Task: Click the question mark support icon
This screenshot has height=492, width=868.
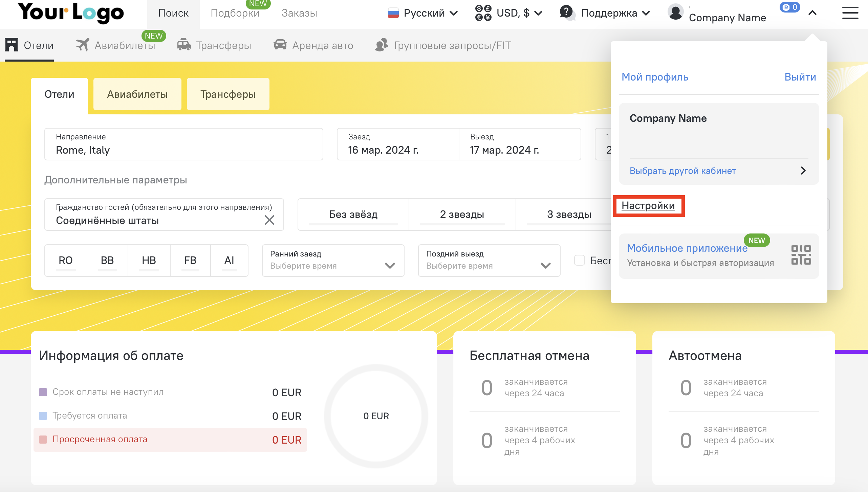Action: (566, 13)
